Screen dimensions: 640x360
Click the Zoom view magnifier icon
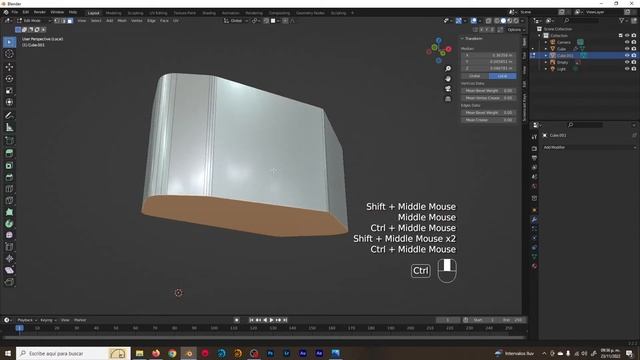(x=448, y=69)
